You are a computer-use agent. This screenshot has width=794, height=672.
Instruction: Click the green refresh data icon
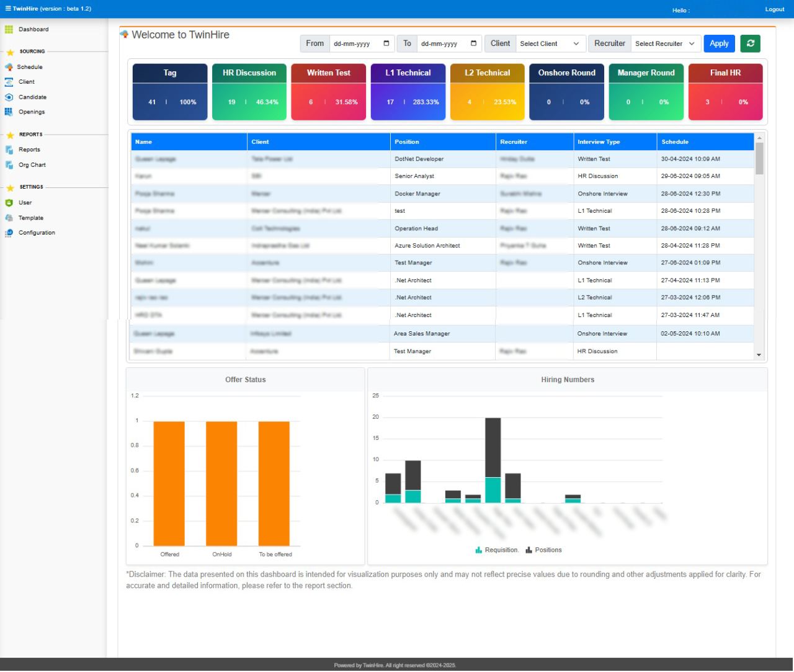coord(750,43)
